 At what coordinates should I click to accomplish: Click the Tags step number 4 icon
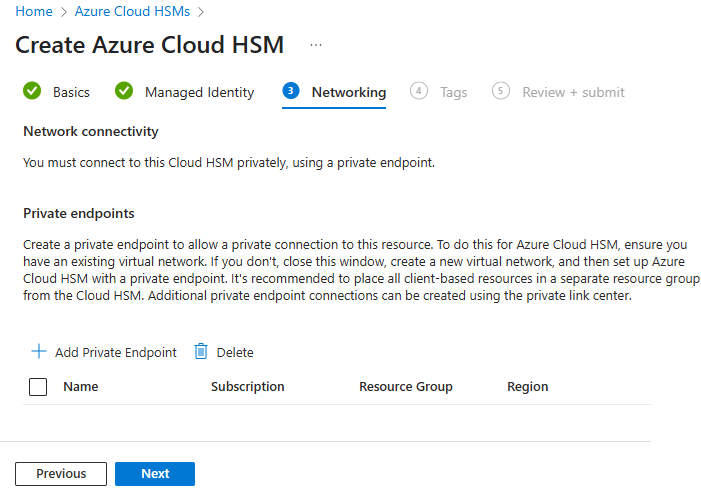[419, 91]
